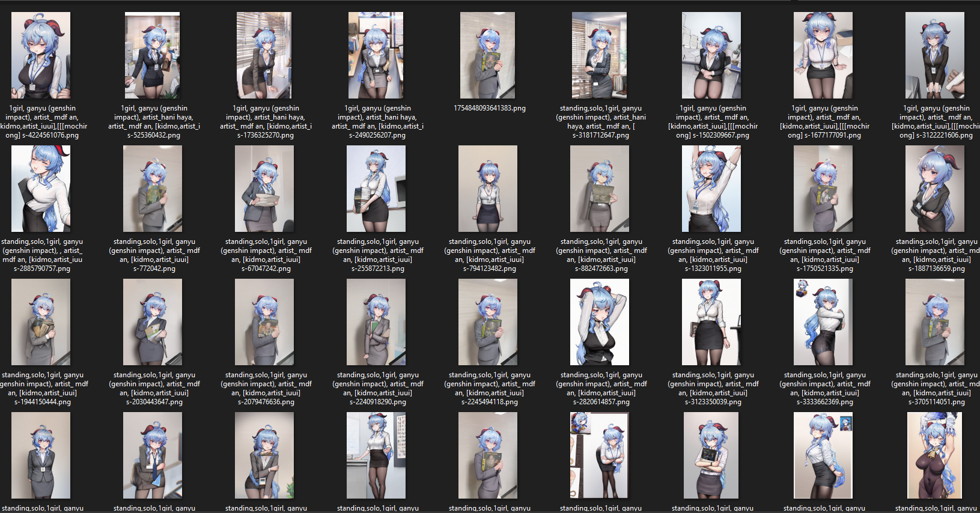The width and height of the screenshot is (980, 513).
Task: Click file name text ending s-772042.png
Action: click(x=154, y=255)
